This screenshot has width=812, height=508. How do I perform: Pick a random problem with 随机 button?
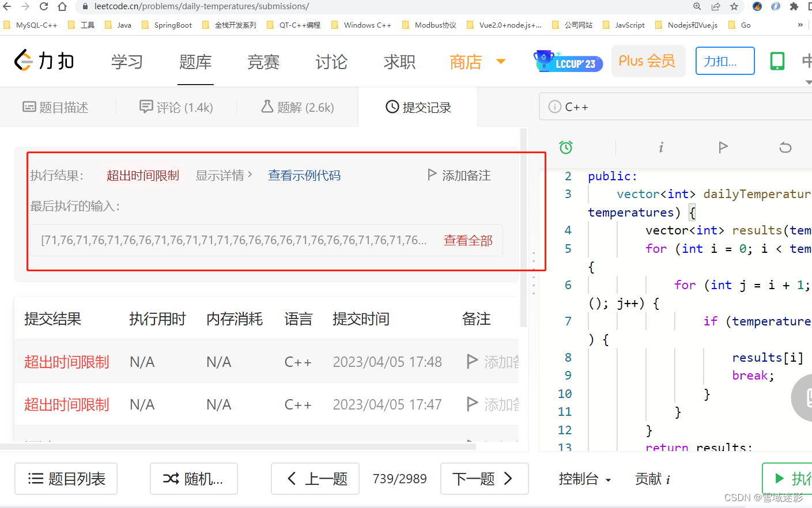(x=194, y=479)
